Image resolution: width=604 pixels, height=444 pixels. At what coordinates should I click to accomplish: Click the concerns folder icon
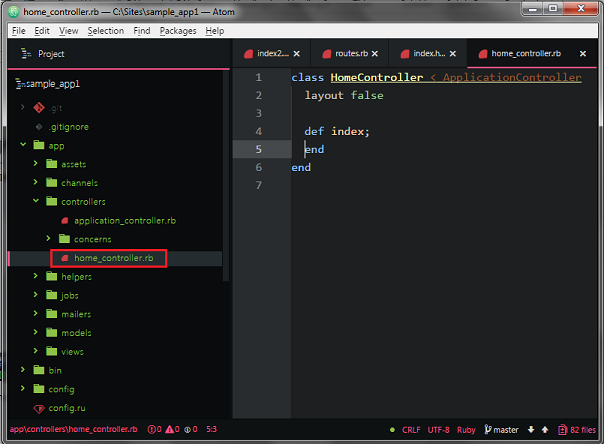(x=64, y=239)
